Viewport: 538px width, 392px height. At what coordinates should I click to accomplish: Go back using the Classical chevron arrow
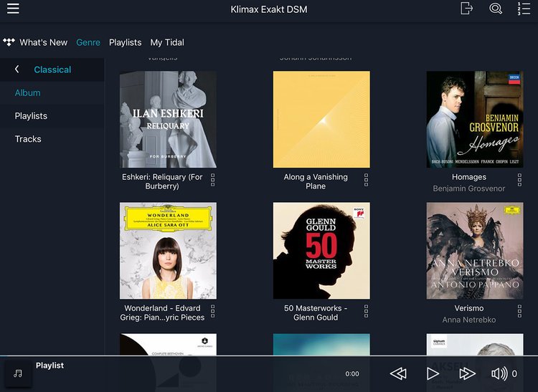17,70
